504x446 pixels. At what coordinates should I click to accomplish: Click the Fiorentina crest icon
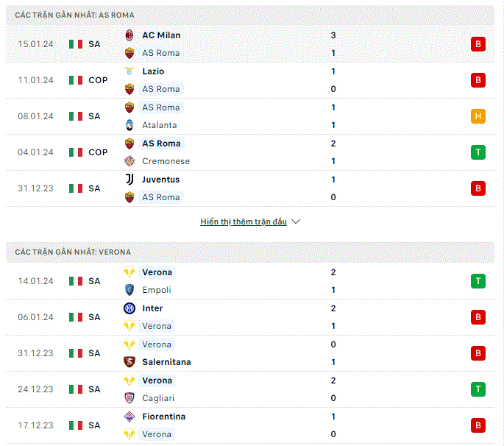[129, 417]
